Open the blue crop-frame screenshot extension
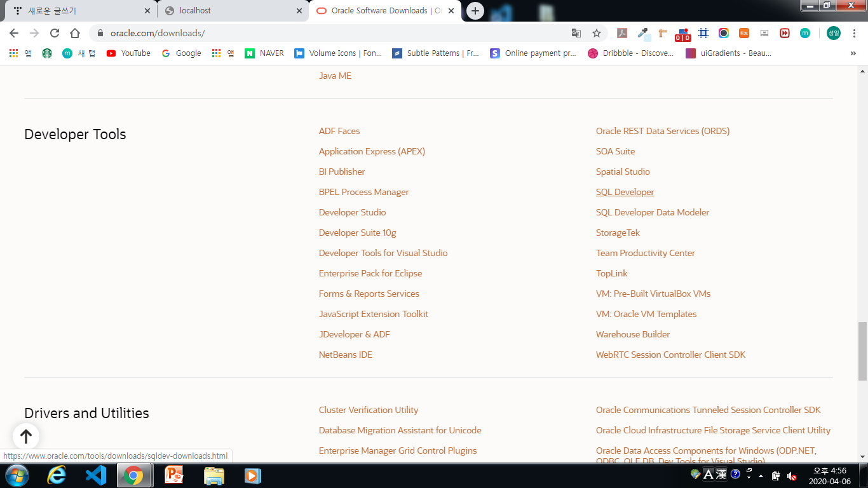 [x=703, y=33]
